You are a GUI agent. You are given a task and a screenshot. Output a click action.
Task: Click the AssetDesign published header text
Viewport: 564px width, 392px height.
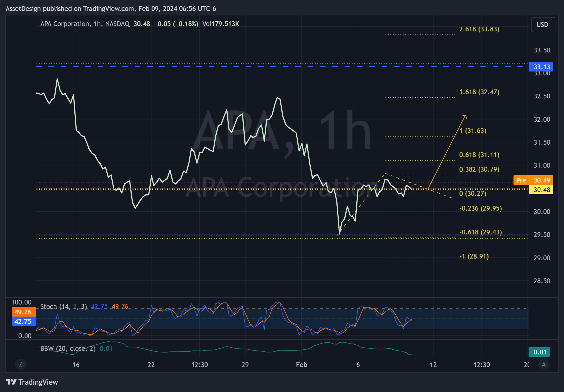click(111, 9)
